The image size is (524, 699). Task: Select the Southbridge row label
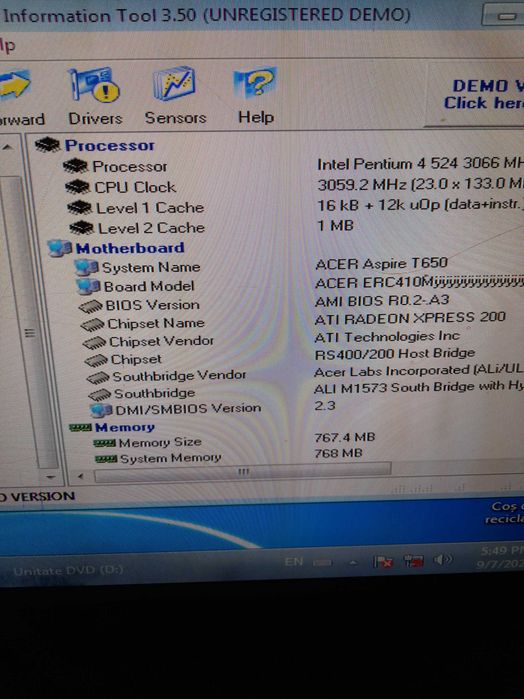pyautogui.click(x=154, y=393)
